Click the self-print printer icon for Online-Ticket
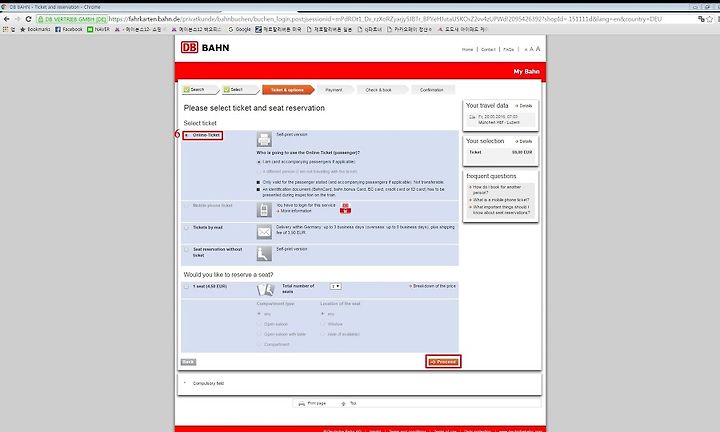Screen dimensions: 720x432 [264, 139]
